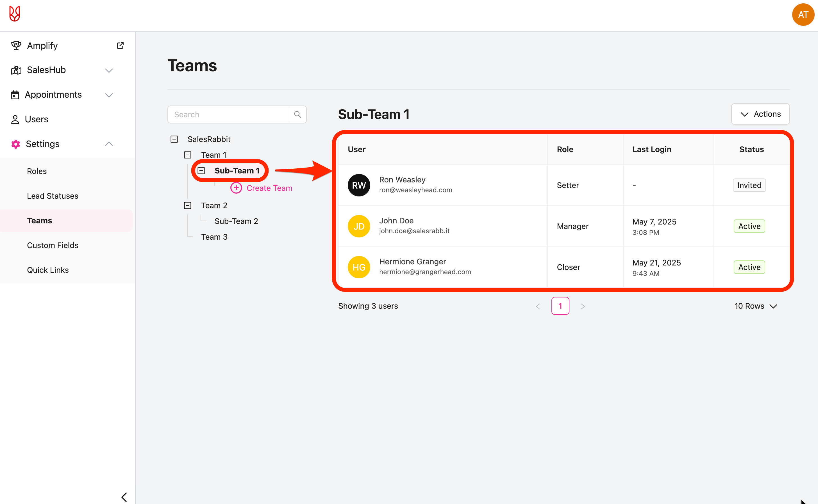
Task: Collapse the sidebar with the left arrow
Action: click(124, 497)
